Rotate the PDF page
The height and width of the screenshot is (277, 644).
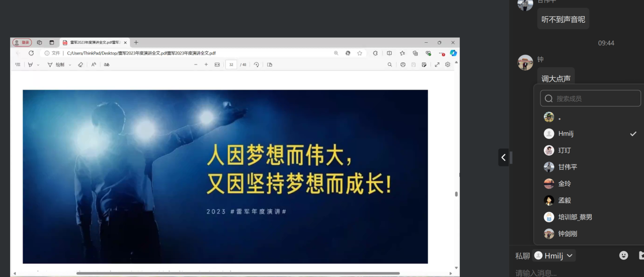click(x=257, y=64)
